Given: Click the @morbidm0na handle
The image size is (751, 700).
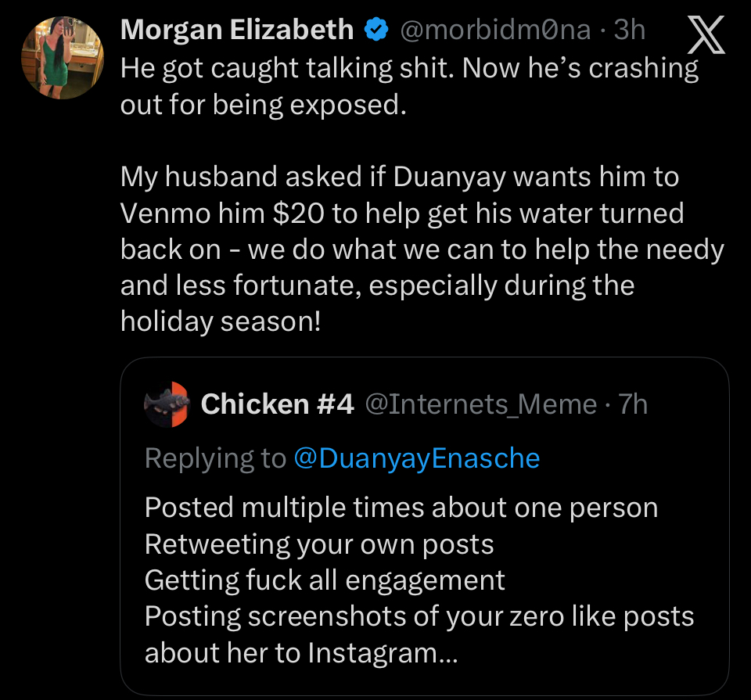Looking at the screenshot, I should [x=495, y=31].
